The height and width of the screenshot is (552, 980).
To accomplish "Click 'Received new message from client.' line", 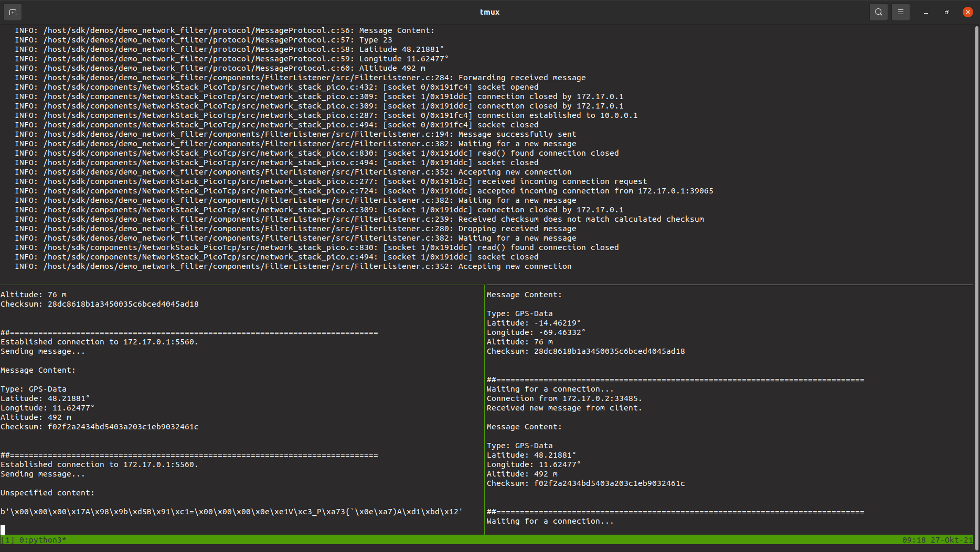I will (x=564, y=408).
